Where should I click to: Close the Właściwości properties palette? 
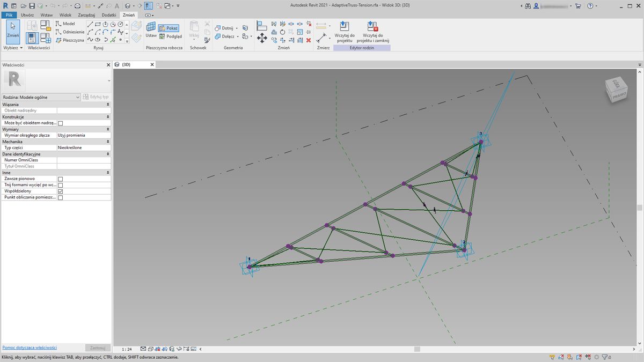108,65
